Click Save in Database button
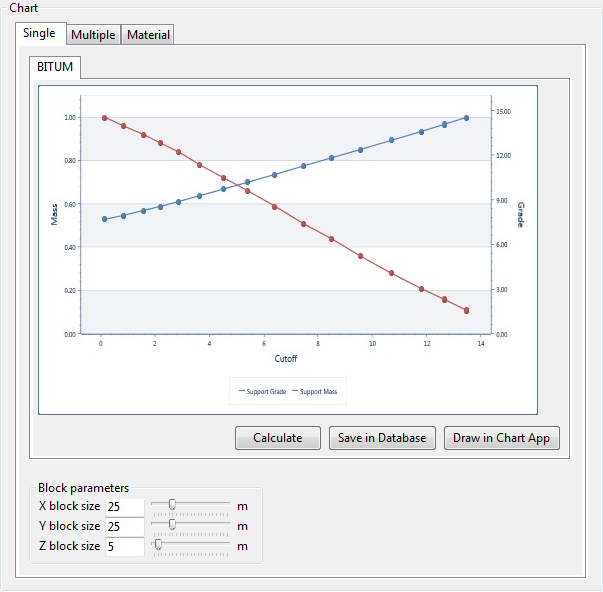 coord(382,438)
